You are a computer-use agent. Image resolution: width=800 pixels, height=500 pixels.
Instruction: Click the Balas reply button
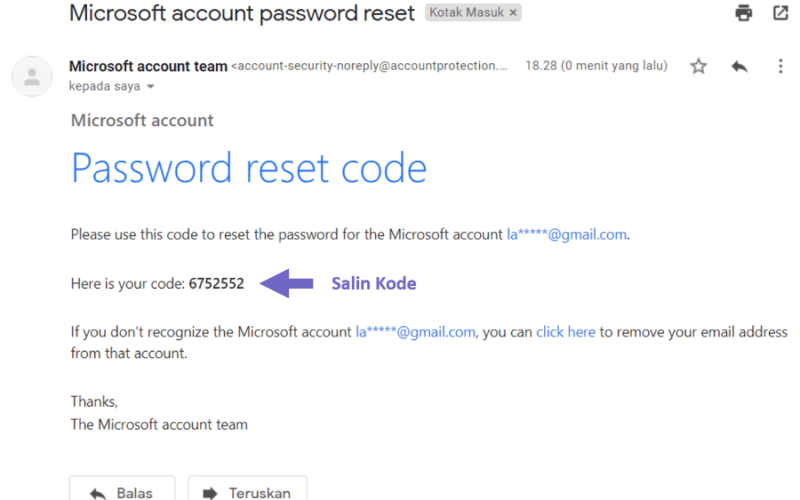click(x=122, y=489)
